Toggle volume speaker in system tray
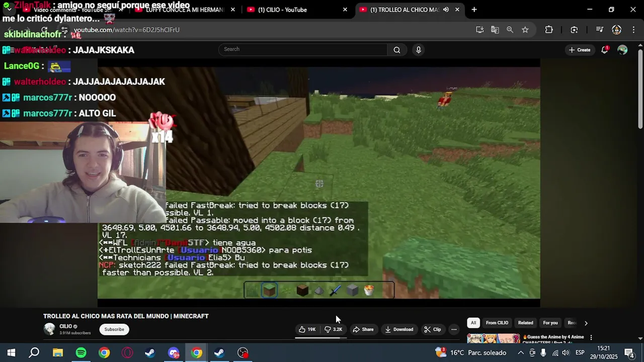 pos(566,352)
